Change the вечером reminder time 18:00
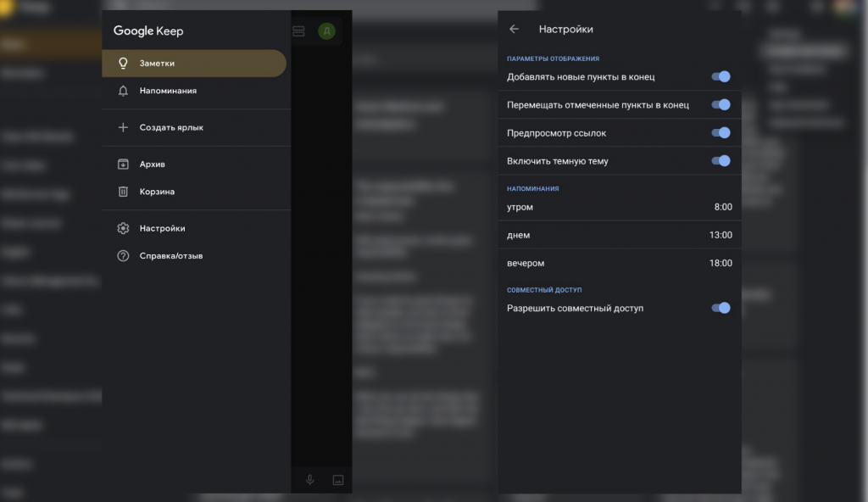The height and width of the screenshot is (502, 868). click(x=721, y=263)
